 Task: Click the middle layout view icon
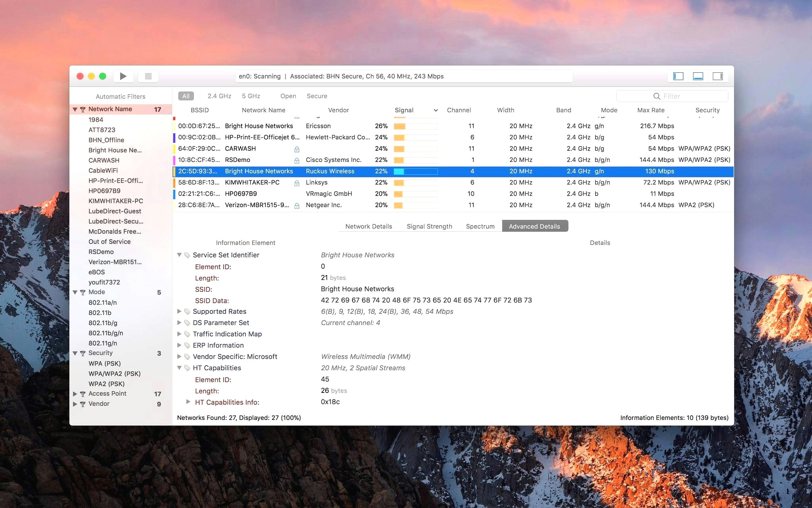[699, 75]
